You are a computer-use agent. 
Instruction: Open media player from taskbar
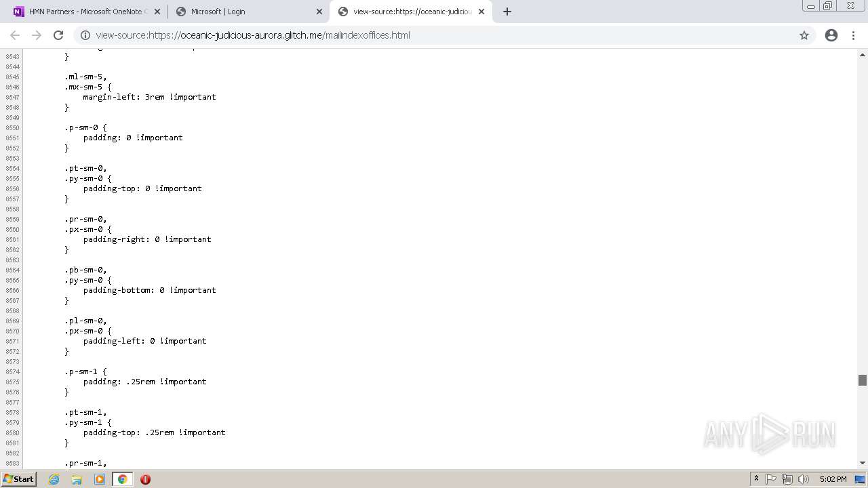[x=100, y=479]
